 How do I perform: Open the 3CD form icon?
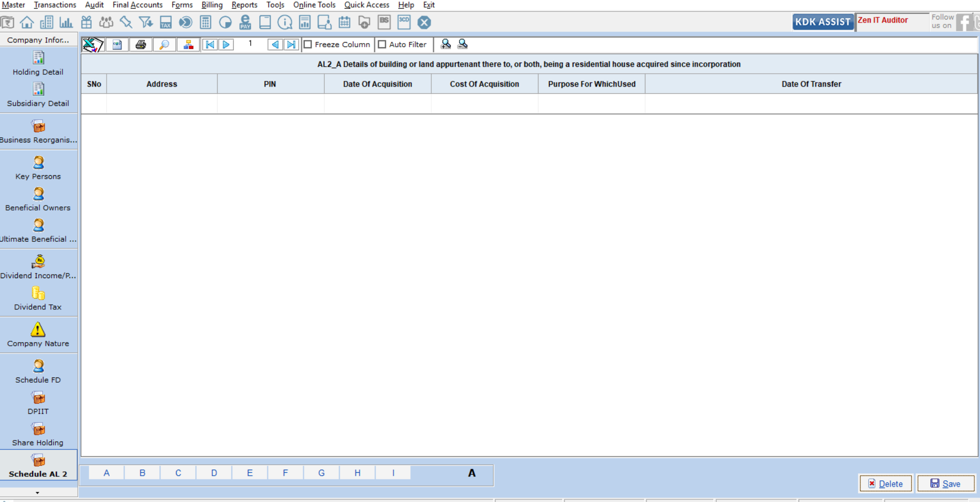point(404,22)
